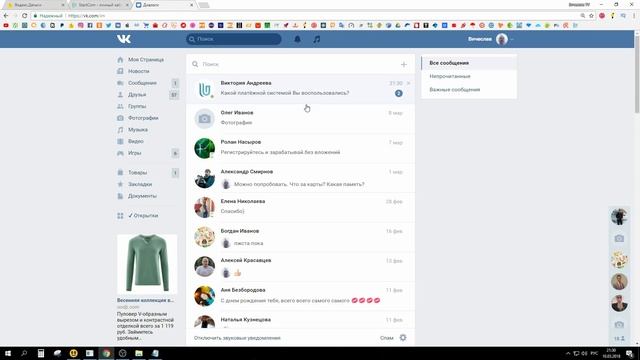Open Фотографии in left menu
The width and height of the screenshot is (640, 360).
[x=143, y=118]
